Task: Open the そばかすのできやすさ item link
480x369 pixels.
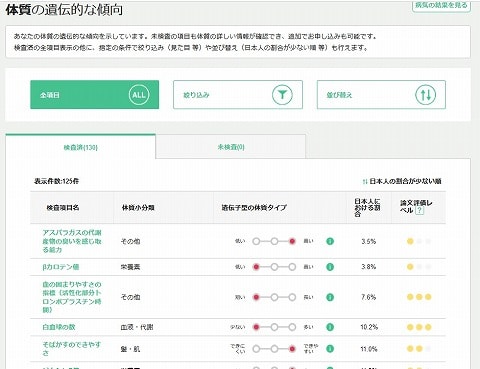Action: point(71,349)
